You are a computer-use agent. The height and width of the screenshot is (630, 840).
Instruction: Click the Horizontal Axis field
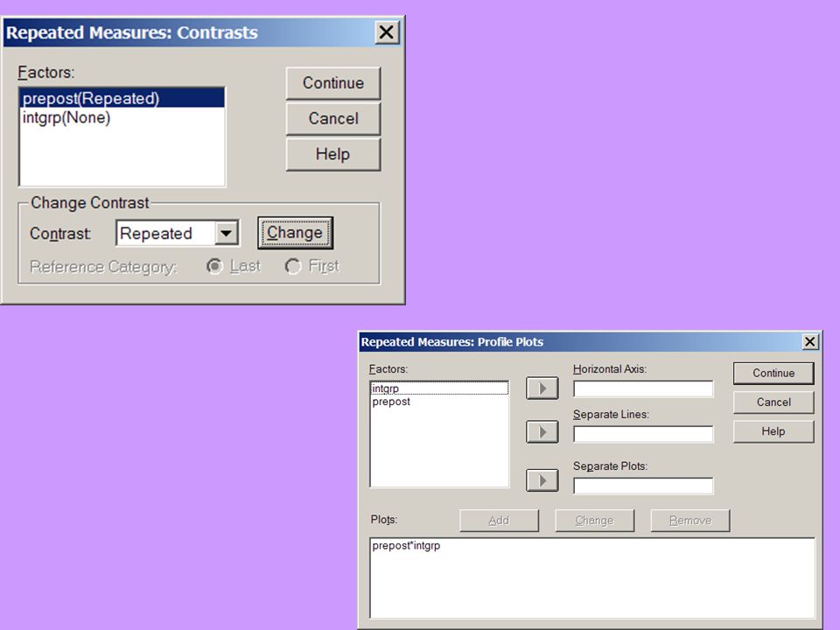tap(643, 388)
